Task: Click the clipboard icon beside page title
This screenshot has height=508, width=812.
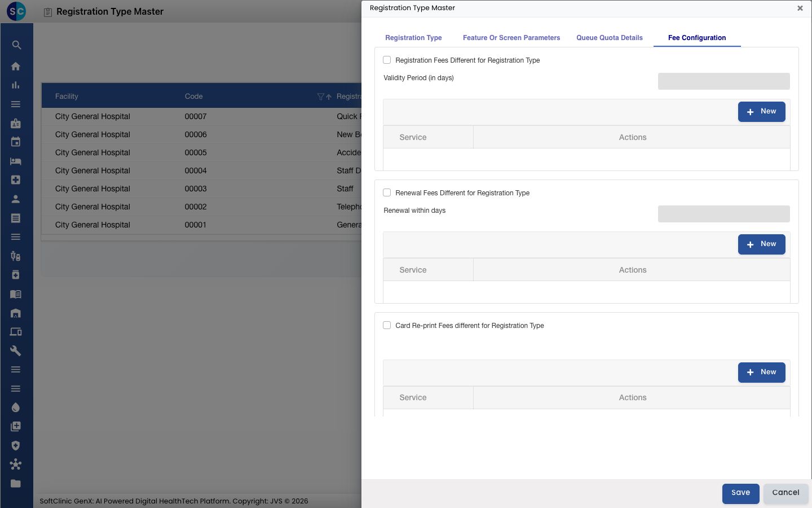Action: pyautogui.click(x=48, y=12)
